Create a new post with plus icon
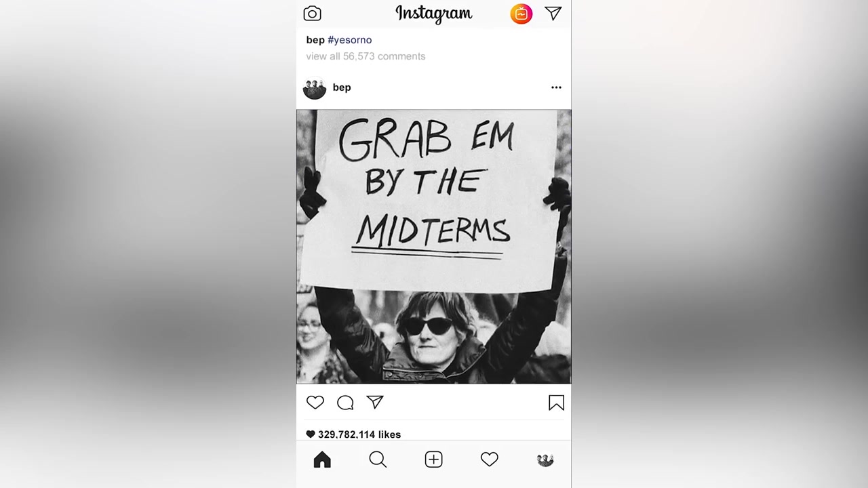The image size is (868, 488). point(433,460)
